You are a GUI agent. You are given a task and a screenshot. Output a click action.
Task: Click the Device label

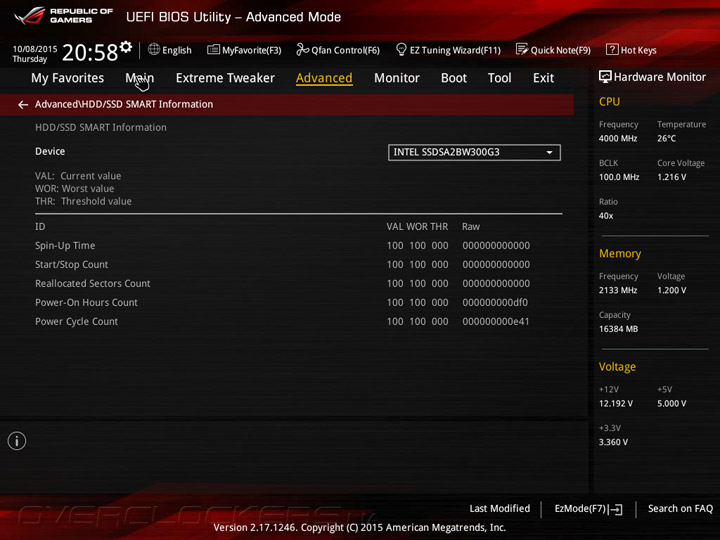click(x=50, y=152)
